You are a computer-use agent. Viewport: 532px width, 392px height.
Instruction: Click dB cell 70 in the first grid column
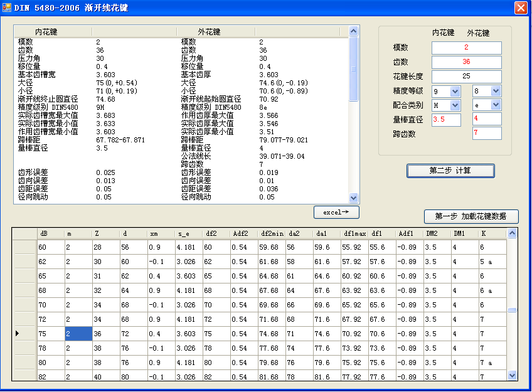(x=51, y=305)
